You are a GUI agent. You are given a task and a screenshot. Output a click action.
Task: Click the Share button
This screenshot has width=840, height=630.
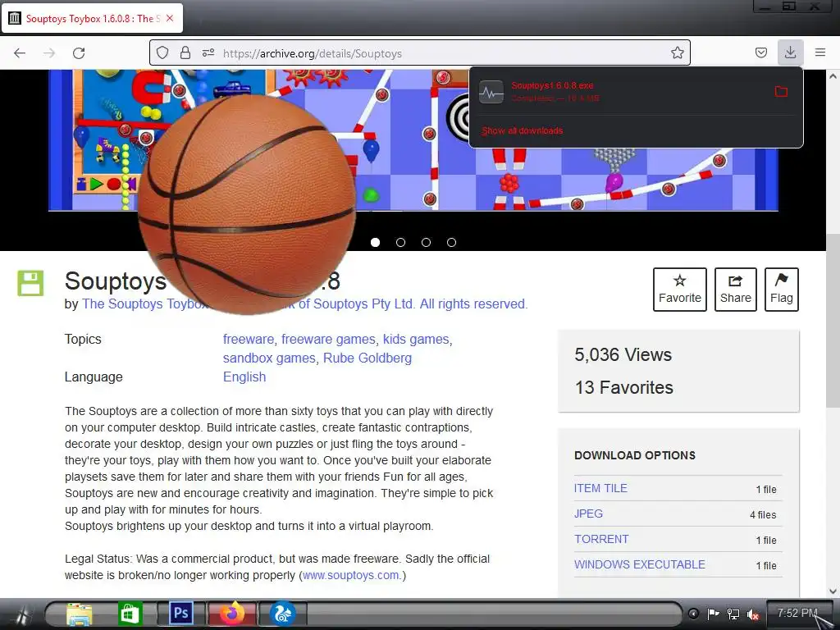click(x=736, y=290)
